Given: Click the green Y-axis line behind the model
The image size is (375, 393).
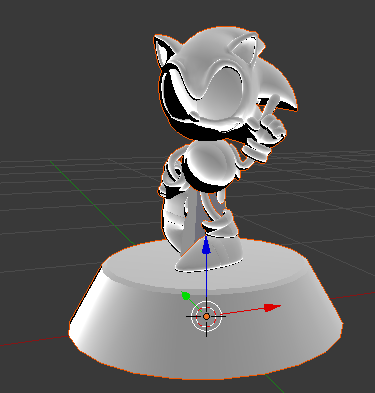Looking at the screenshot, I should (x=92, y=202).
